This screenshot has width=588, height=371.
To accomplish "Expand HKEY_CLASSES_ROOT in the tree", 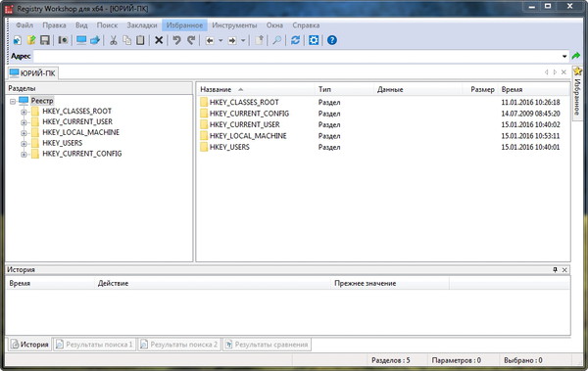I will [24, 112].
